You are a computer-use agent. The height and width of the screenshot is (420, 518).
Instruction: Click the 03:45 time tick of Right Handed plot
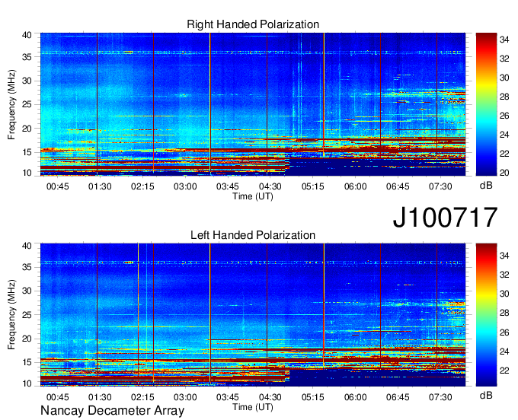click(x=227, y=186)
